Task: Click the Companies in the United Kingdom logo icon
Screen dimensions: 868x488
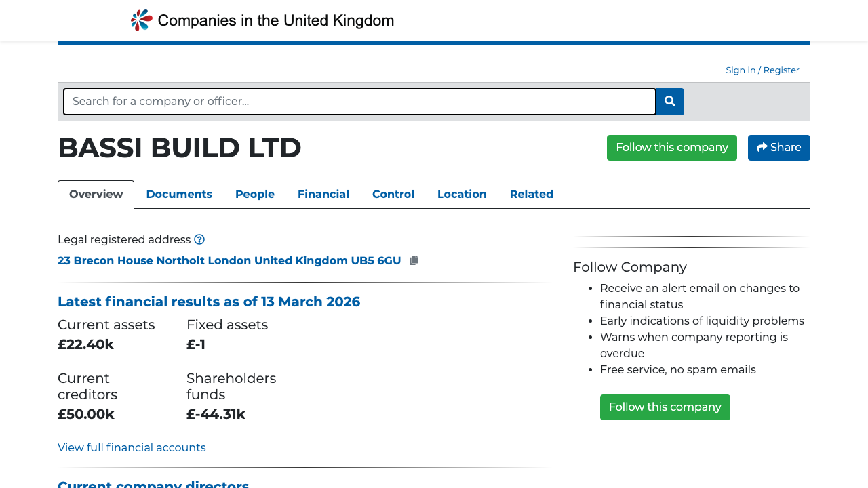Action: coord(140,20)
